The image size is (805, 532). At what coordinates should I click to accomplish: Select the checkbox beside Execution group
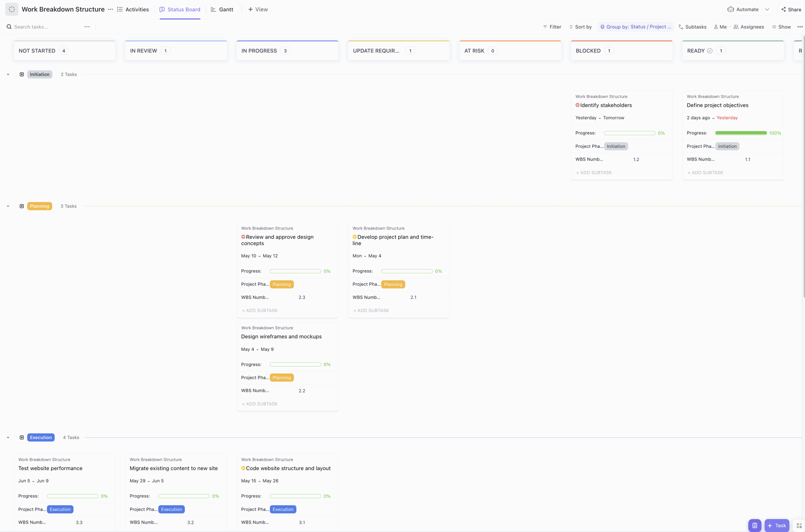pos(22,437)
